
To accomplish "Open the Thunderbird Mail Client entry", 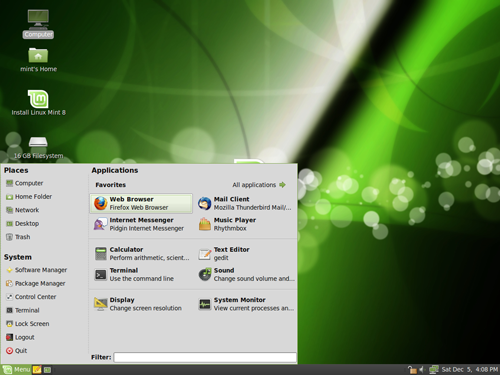I will 245,203.
